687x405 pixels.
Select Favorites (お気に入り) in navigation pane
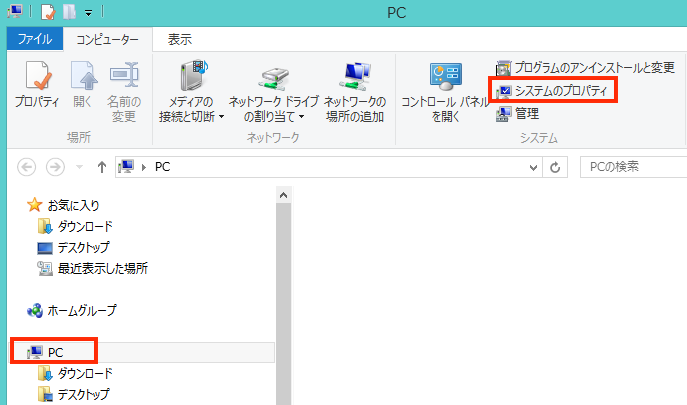pyautogui.click(x=64, y=205)
